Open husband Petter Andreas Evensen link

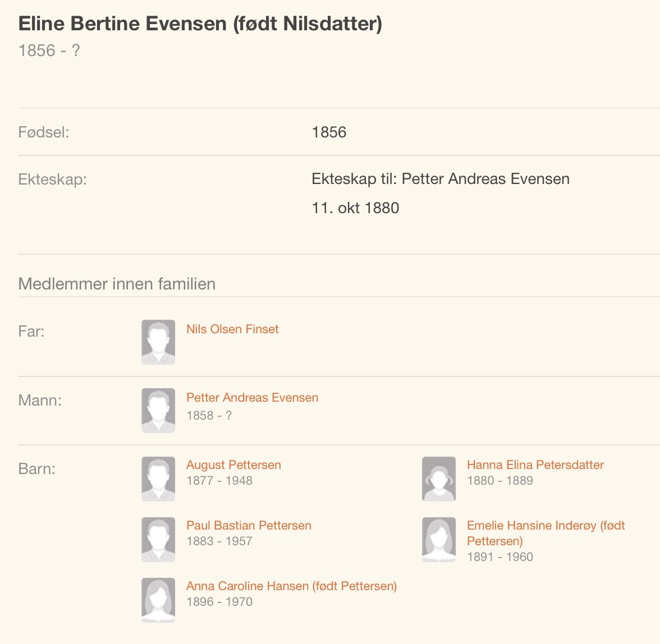pos(252,398)
